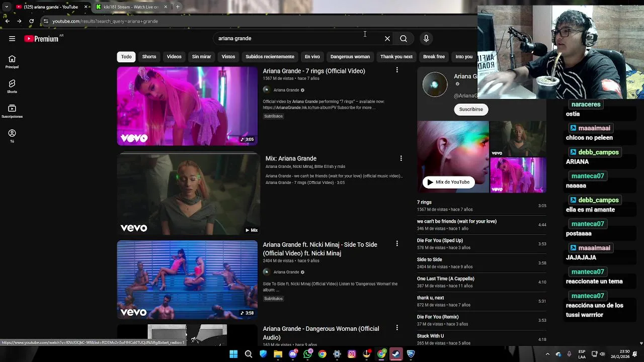
Task: Select the Break free chip
Action: [434, 57]
